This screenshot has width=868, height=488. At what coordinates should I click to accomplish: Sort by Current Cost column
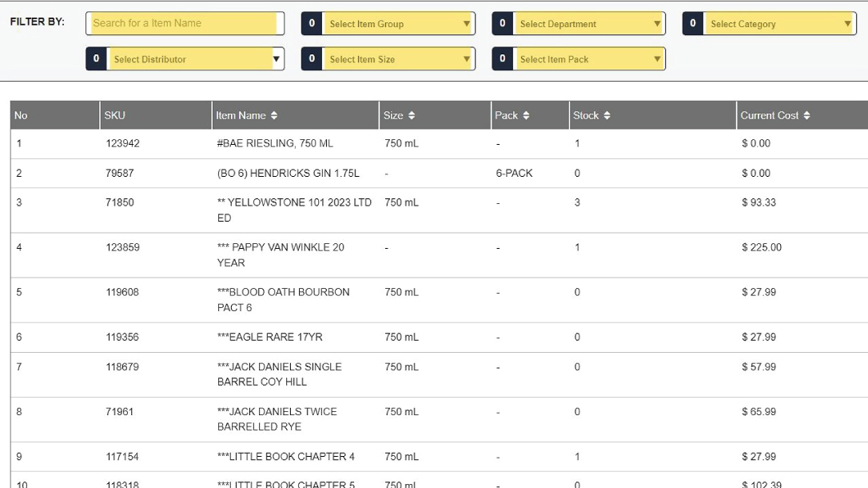pos(806,116)
